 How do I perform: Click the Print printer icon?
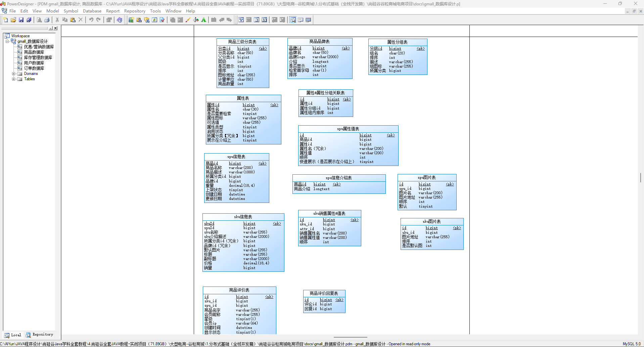(47, 20)
